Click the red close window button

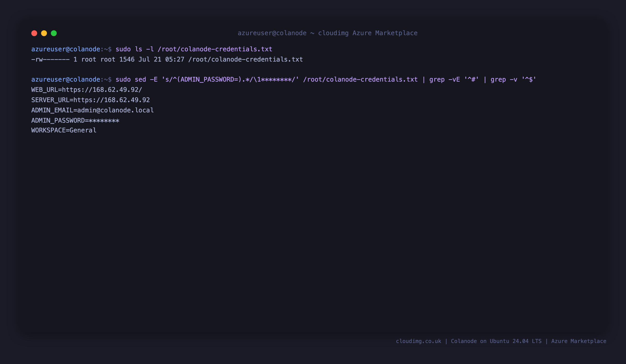(34, 33)
